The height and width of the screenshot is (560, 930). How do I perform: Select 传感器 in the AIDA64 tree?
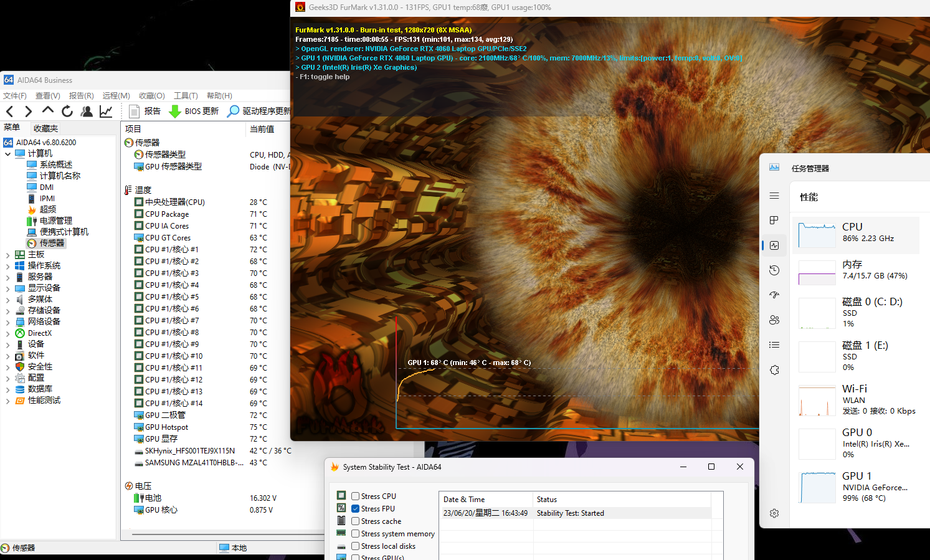[x=52, y=243]
